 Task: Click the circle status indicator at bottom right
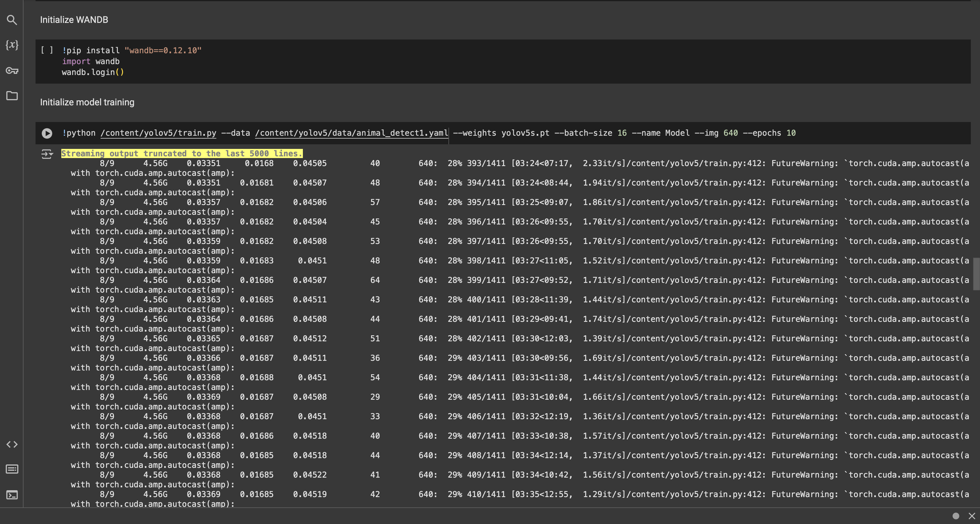(956, 516)
